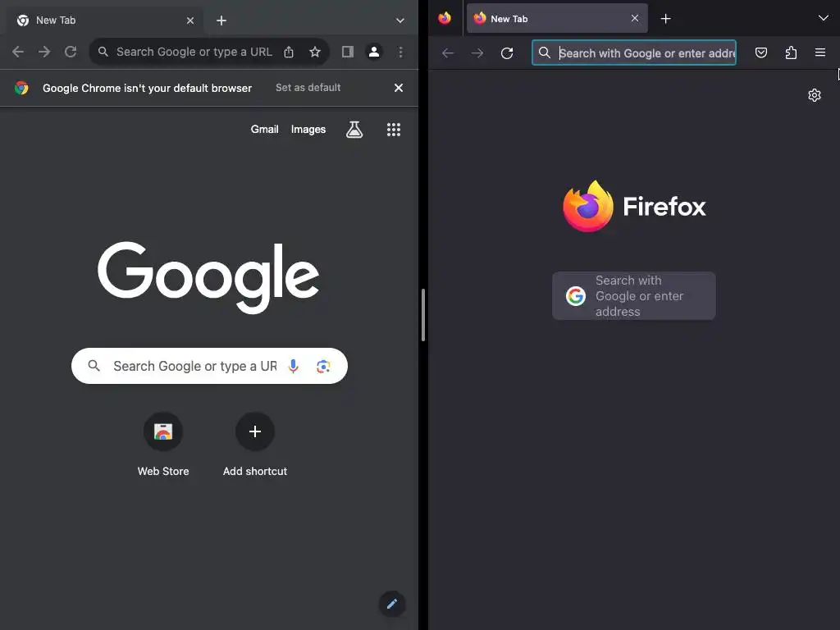Click the search icon in Firefox's address bar

point(545,52)
